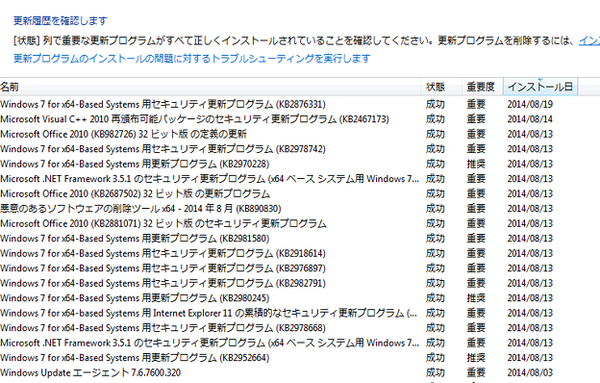Click 成功 status for KB2876331
Viewport: 600px width, 383px height.
coord(435,104)
